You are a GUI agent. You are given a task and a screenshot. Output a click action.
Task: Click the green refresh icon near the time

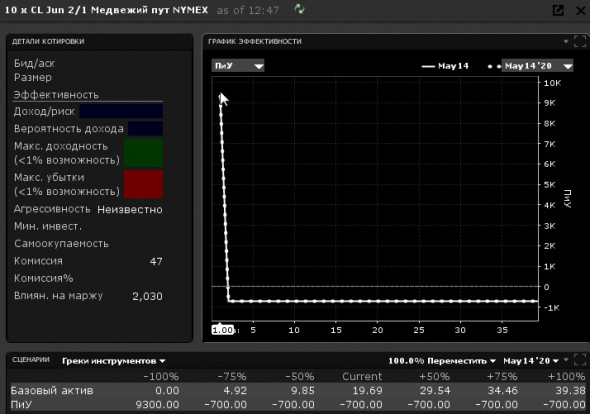pyautogui.click(x=300, y=9)
